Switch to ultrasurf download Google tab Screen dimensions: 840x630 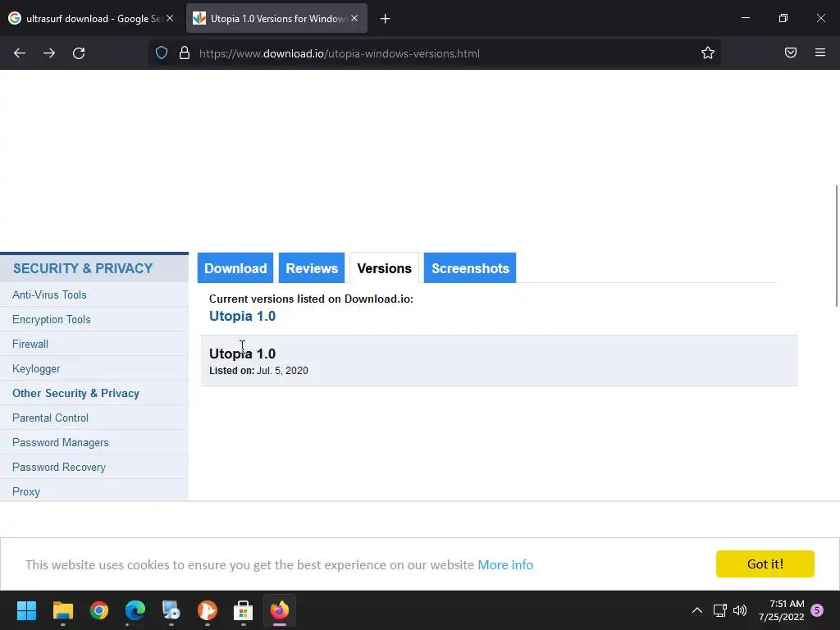point(92,18)
